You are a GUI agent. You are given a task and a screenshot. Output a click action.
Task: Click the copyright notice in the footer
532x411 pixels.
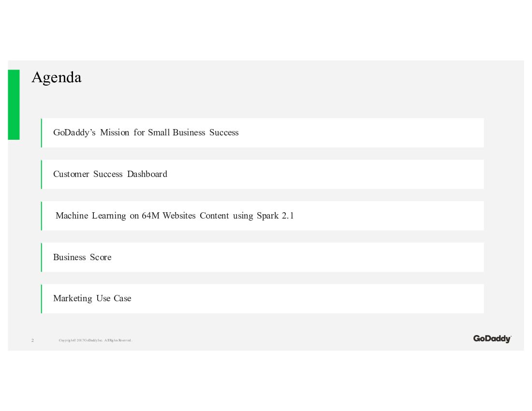coord(95,340)
